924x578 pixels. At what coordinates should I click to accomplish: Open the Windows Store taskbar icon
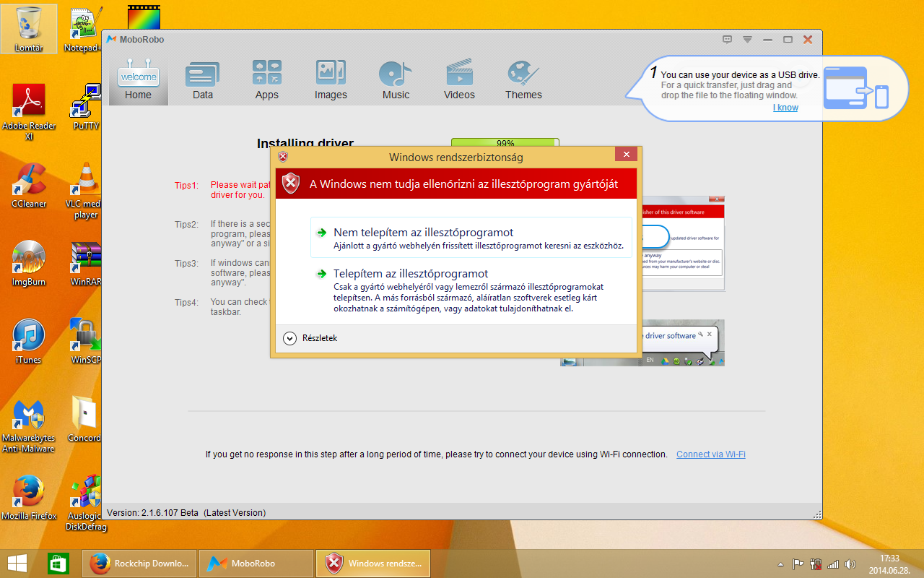click(58, 563)
